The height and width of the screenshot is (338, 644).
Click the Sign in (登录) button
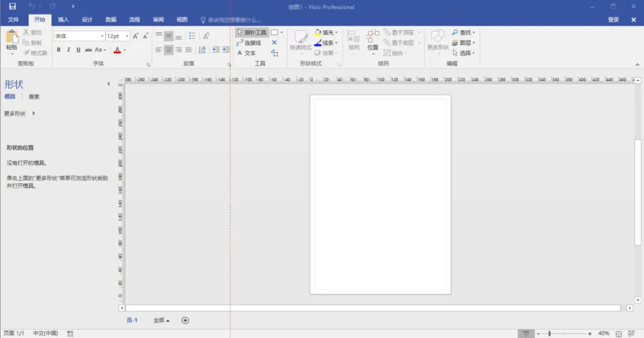(613, 20)
